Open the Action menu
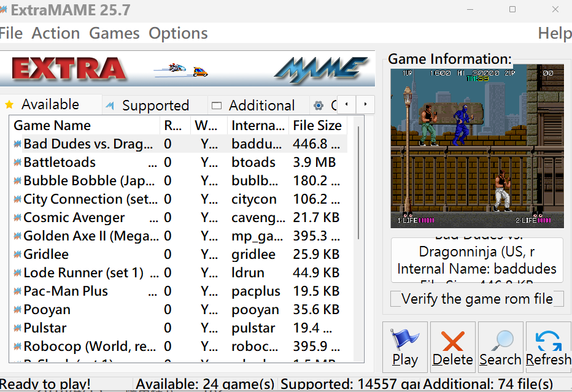 (55, 33)
